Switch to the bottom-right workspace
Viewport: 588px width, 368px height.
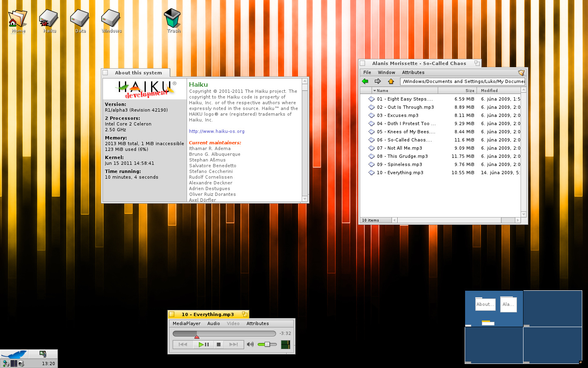552,345
